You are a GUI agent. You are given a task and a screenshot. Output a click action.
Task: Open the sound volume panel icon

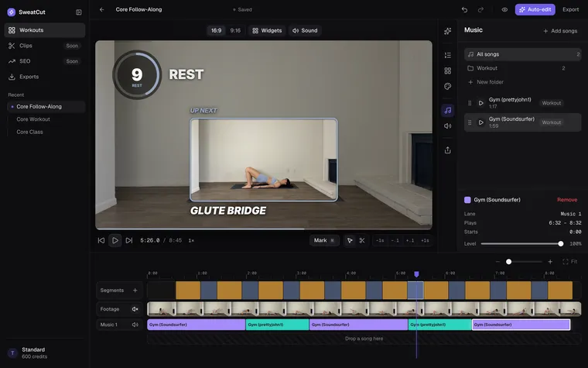[448, 126]
